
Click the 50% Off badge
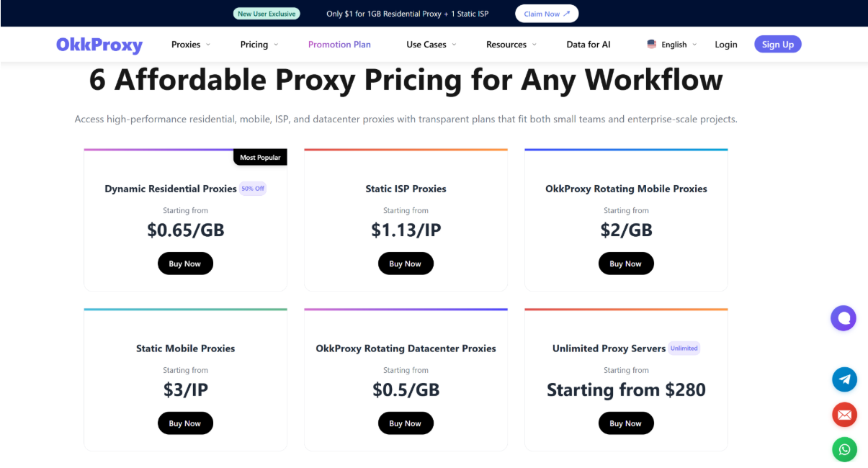(x=253, y=189)
